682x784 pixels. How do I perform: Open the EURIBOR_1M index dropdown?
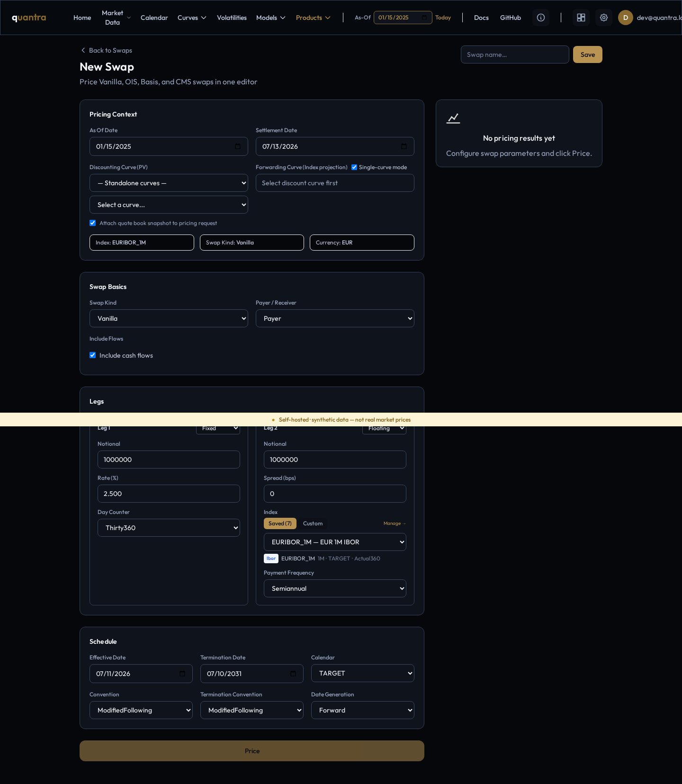[x=335, y=542]
